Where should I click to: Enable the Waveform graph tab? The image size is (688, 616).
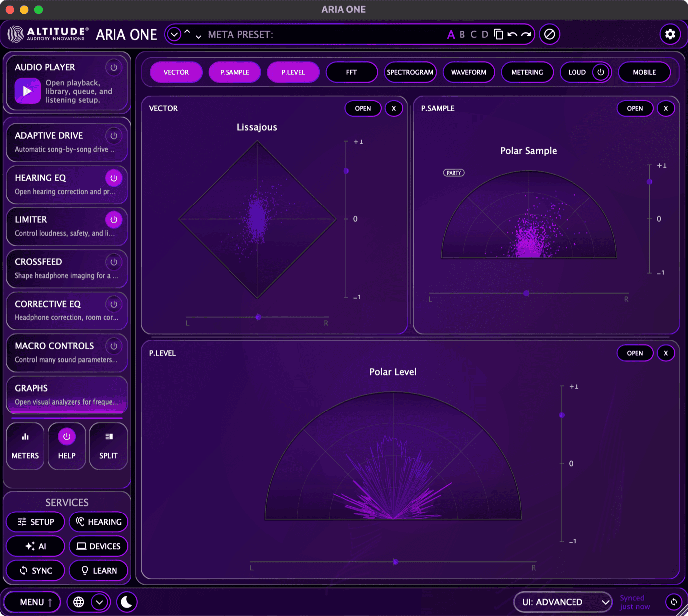coord(469,72)
